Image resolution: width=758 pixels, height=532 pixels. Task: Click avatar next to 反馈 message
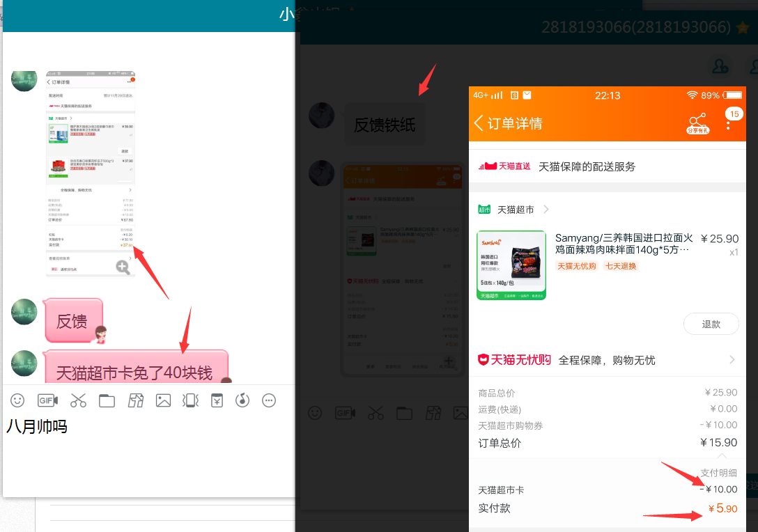(x=24, y=312)
